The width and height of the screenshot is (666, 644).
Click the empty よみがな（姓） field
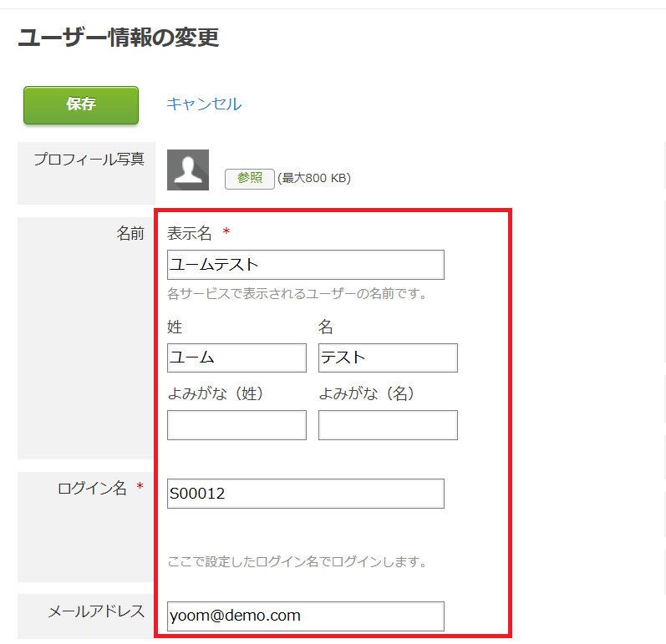(x=236, y=424)
